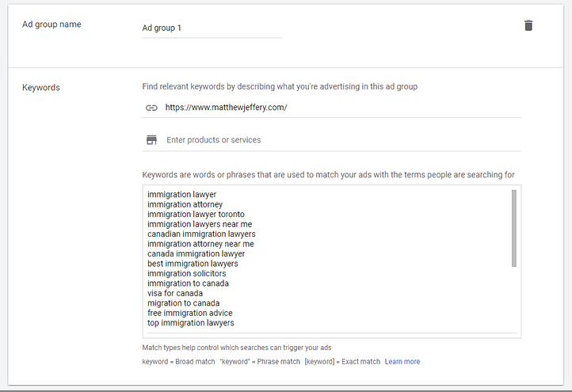This screenshot has width=572, height=392.
Task: Click the storefront icon beside products field
Action: (151, 140)
